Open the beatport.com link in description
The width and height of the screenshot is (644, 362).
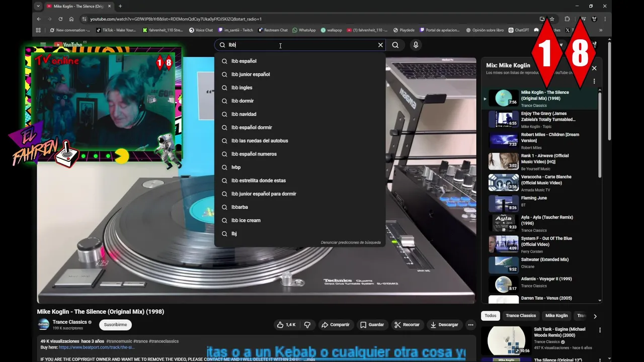point(97,347)
